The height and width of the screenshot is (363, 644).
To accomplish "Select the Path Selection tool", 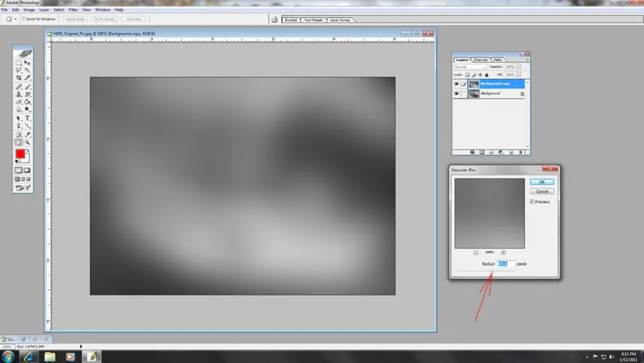I will click(x=19, y=118).
